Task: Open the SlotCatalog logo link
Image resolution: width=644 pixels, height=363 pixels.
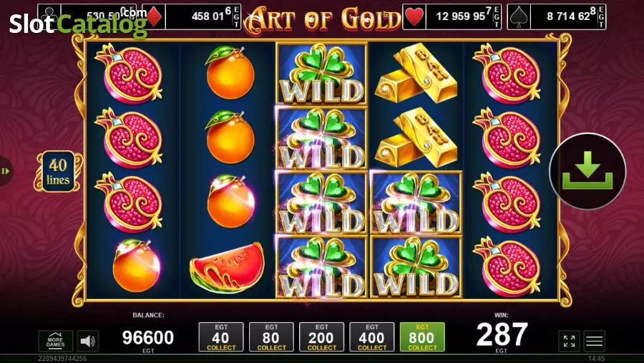Action: click(78, 23)
